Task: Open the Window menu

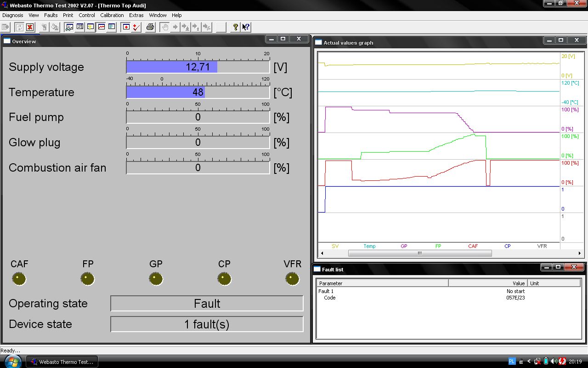Action: pos(158,15)
